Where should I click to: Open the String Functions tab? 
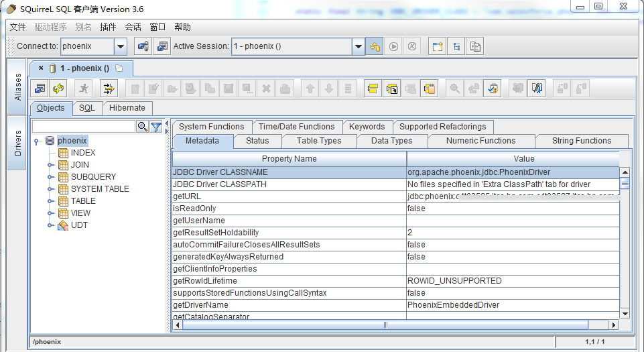click(582, 141)
